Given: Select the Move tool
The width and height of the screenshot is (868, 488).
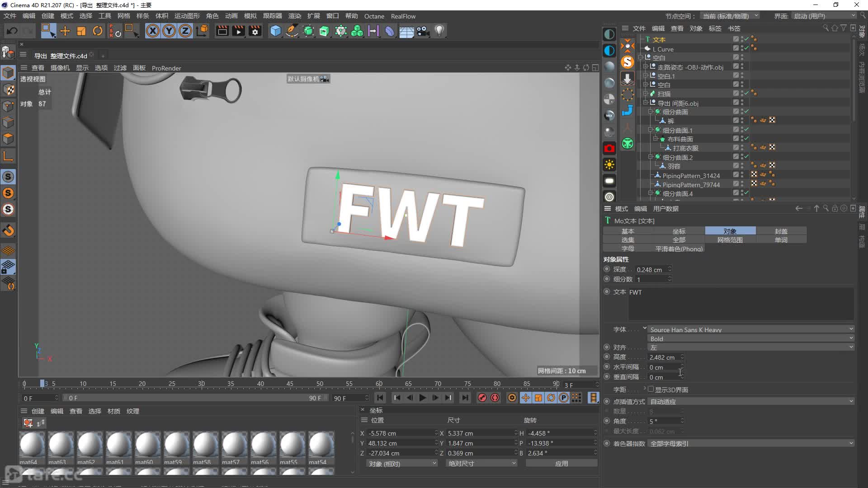Looking at the screenshot, I should click(65, 31).
